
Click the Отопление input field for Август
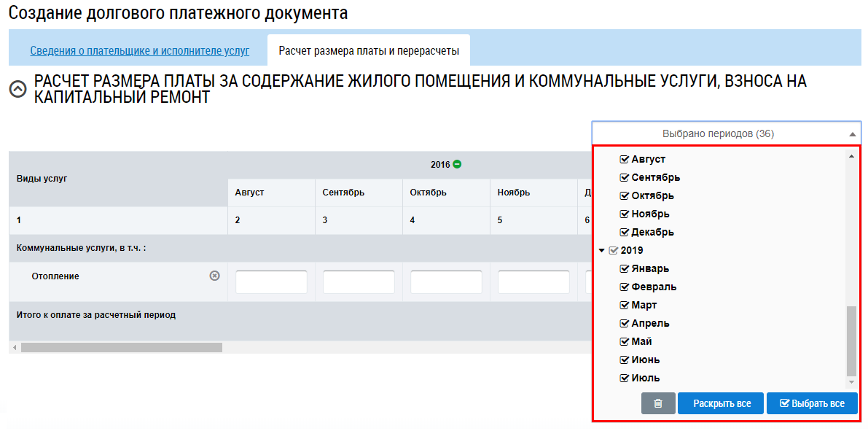[x=271, y=282]
